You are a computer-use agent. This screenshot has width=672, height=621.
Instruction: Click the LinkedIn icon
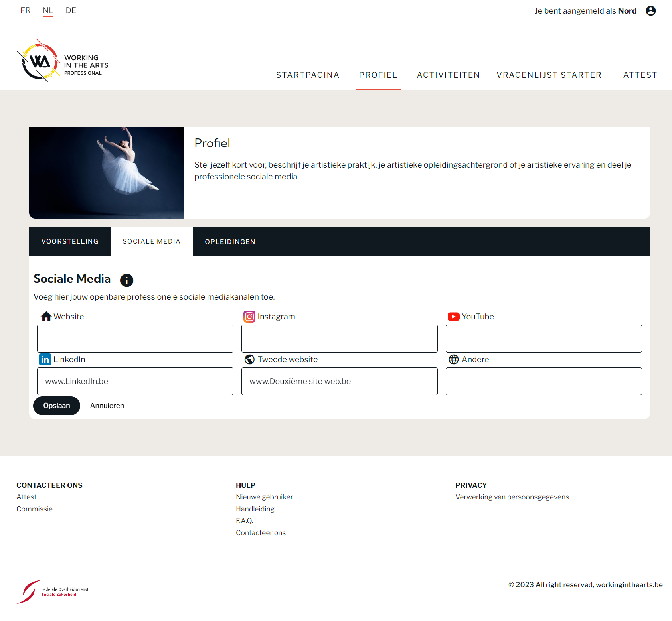click(45, 359)
